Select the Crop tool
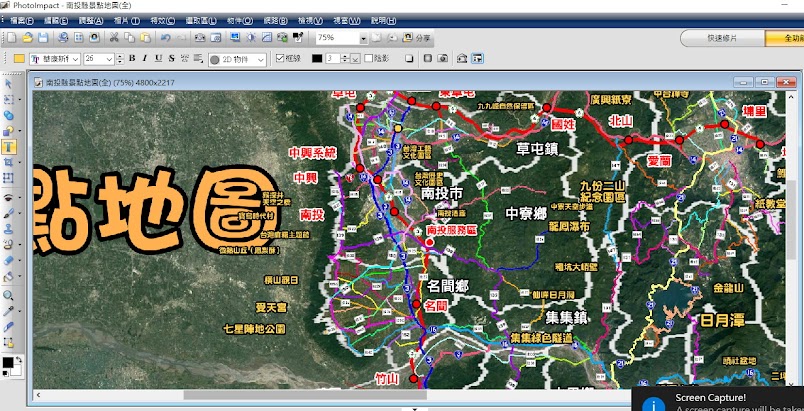This screenshot has height=411, width=804. point(8,162)
